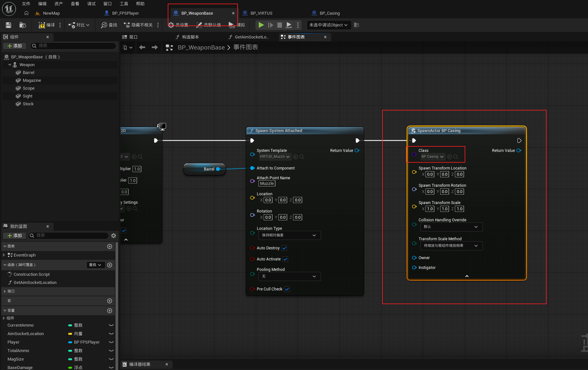
Task: Add a new variable with 变量 plus icon
Action: (x=110, y=311)
